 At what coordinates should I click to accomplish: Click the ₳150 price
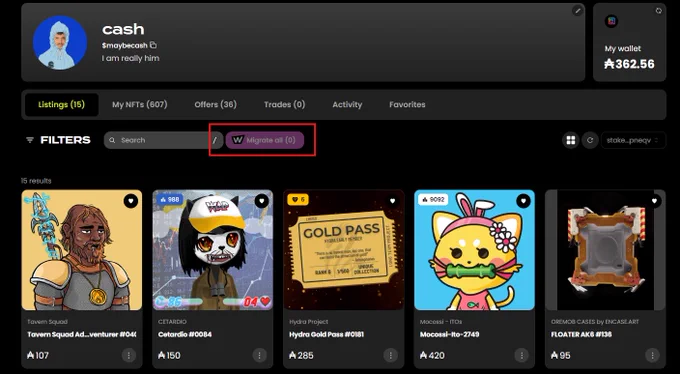(x=169, y=355)
